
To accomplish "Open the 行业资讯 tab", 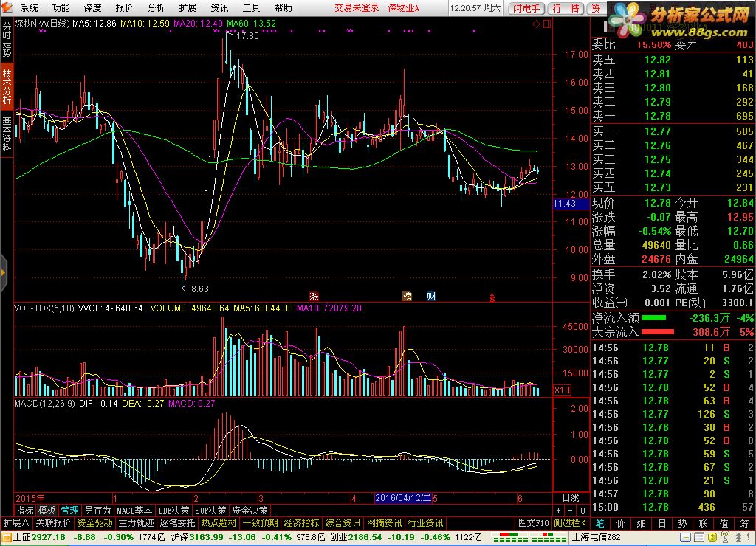I will coord(426,523).
